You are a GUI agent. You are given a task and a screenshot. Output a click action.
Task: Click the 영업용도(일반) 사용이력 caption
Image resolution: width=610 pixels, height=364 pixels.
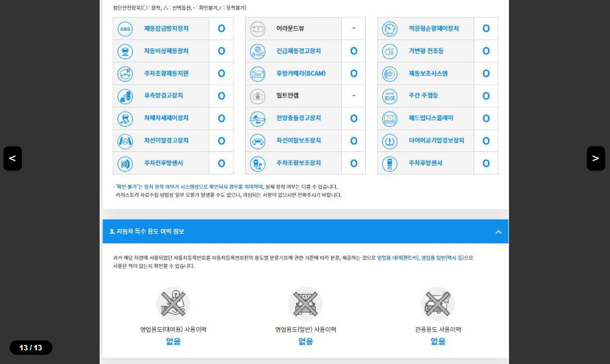pos(306,329)
